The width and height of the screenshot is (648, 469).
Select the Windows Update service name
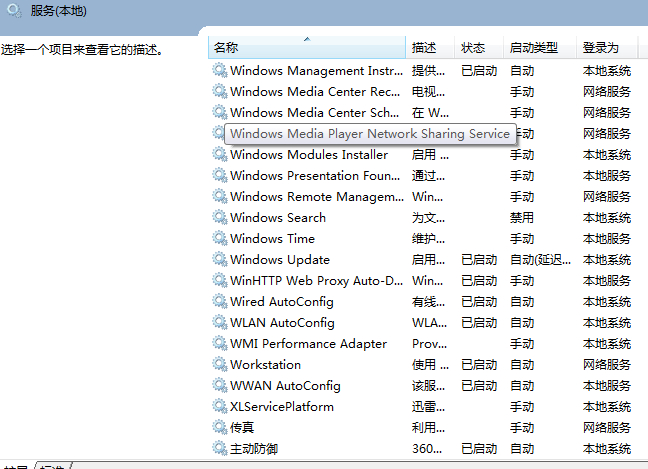click(280, 260)
